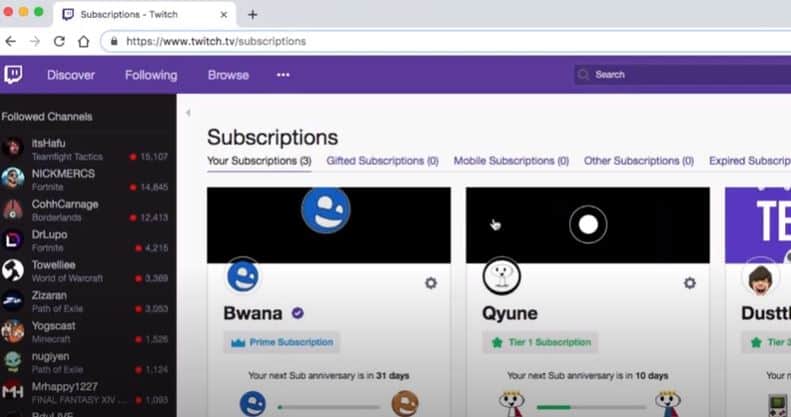The image size is (791, 417).
Task: Click CohhCarnage avatar in sidebar
Action: [x=13, y=209]
